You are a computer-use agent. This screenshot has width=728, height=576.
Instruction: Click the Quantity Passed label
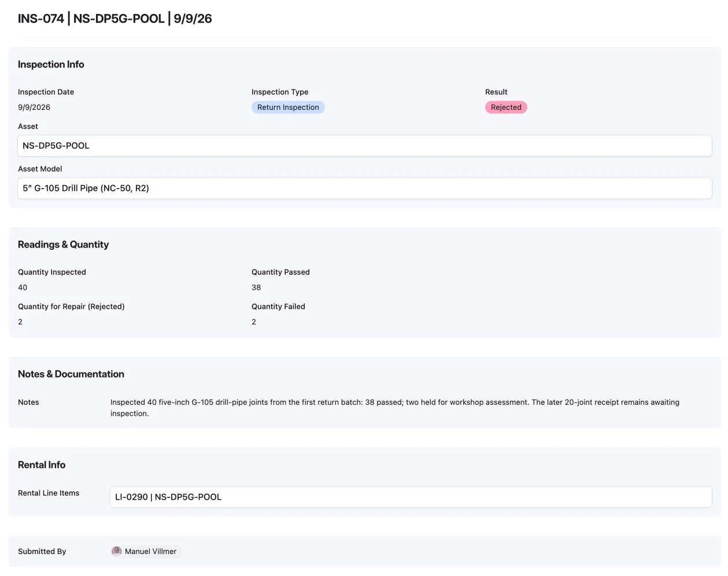(280, 272)
